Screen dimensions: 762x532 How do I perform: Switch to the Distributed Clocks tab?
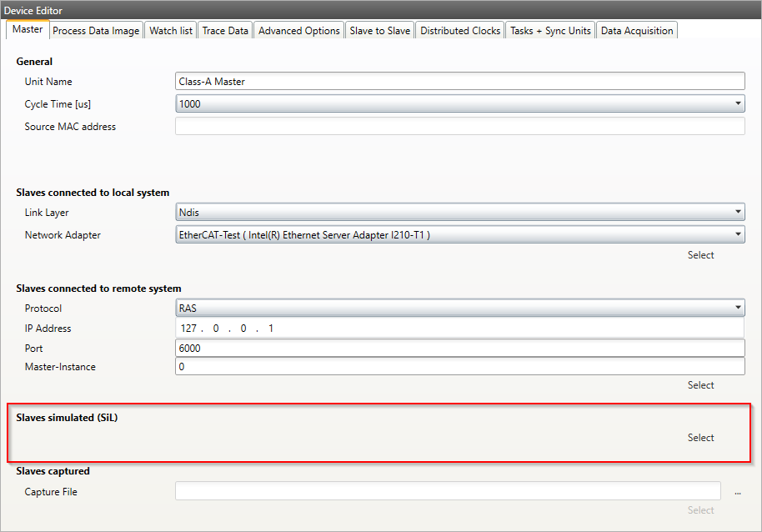[x=460, y=31]
